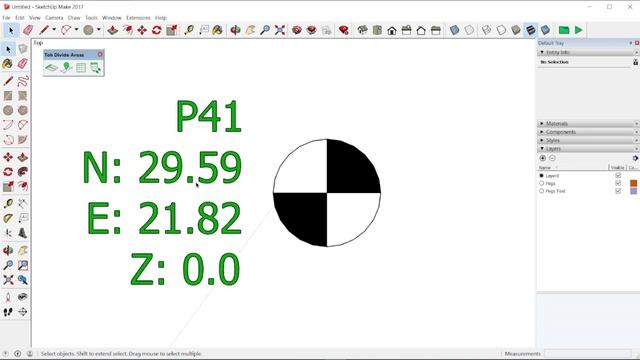Viewport: 640px width, 360px height.
Task: Open the View menu
Action: pos(35,18)
